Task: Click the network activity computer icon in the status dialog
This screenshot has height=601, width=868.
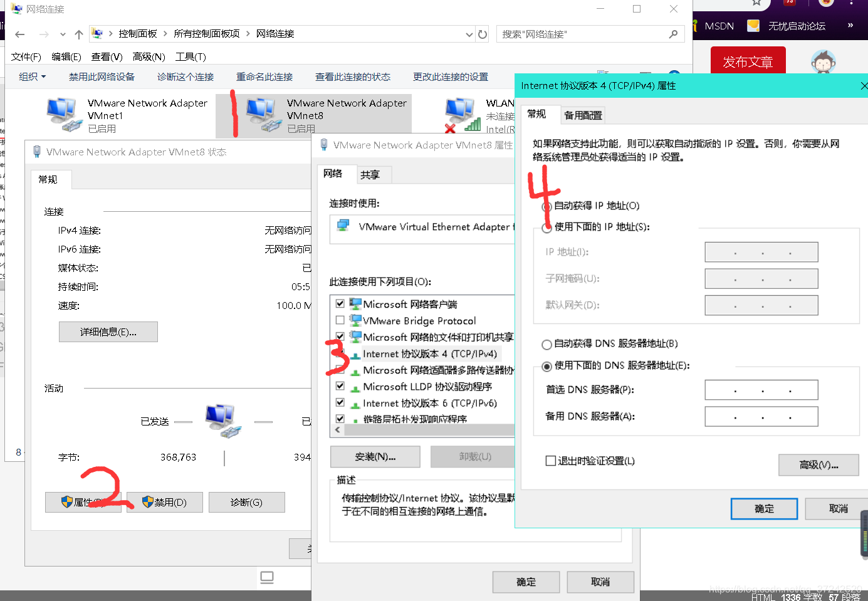Action: pyautogui.click(x=224, y=421)
